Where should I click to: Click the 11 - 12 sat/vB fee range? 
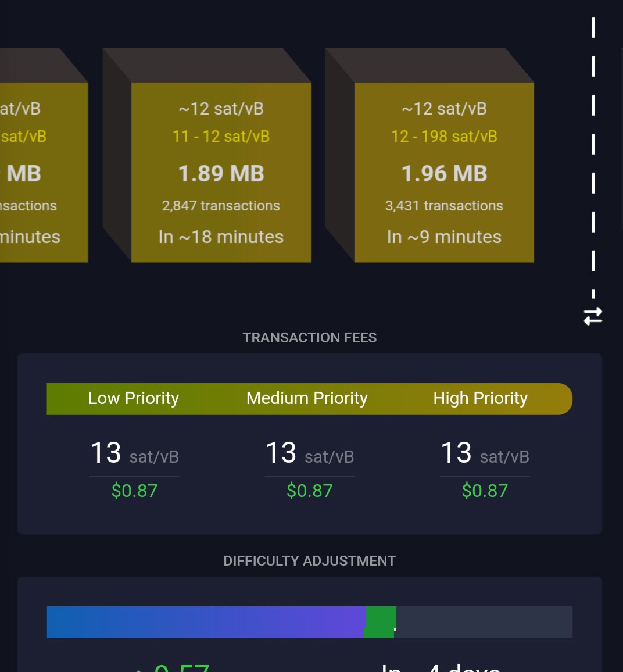221,137
